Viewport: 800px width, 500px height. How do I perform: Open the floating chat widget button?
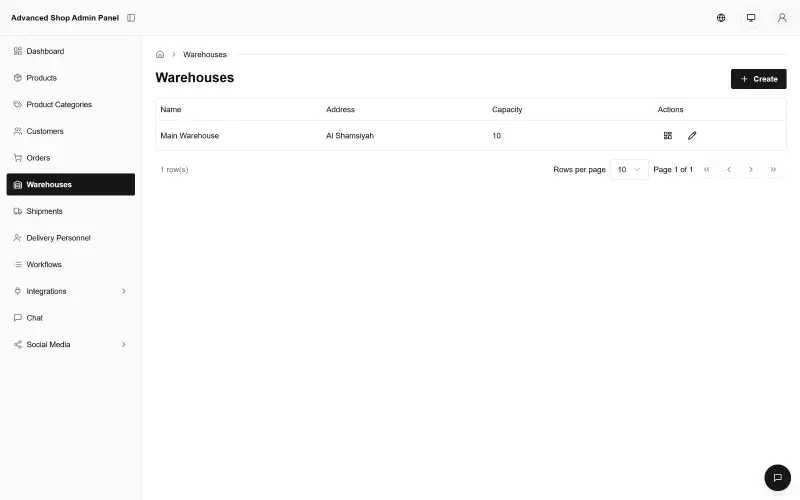(x=777, y=478)
